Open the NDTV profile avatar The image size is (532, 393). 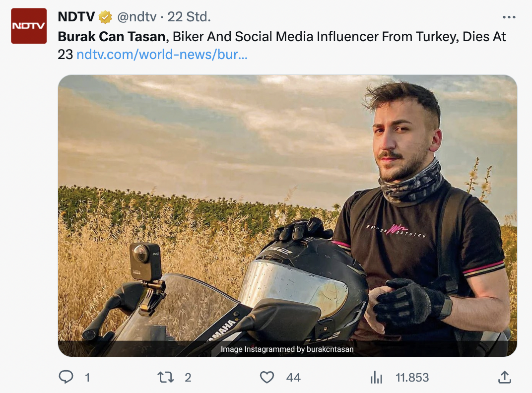pos(29,26)
